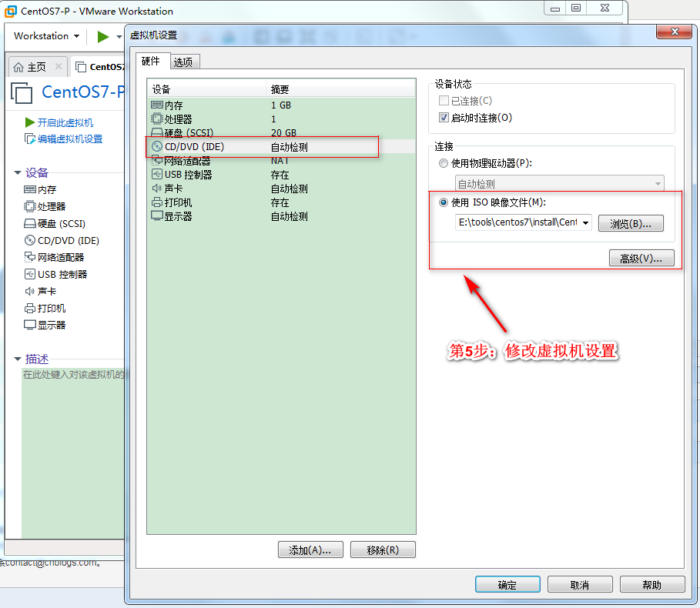Viewport: 700px width, 608px height.
Task: Select 使用 ISO 映像文件(M) radio button
Action: [444, 202]
